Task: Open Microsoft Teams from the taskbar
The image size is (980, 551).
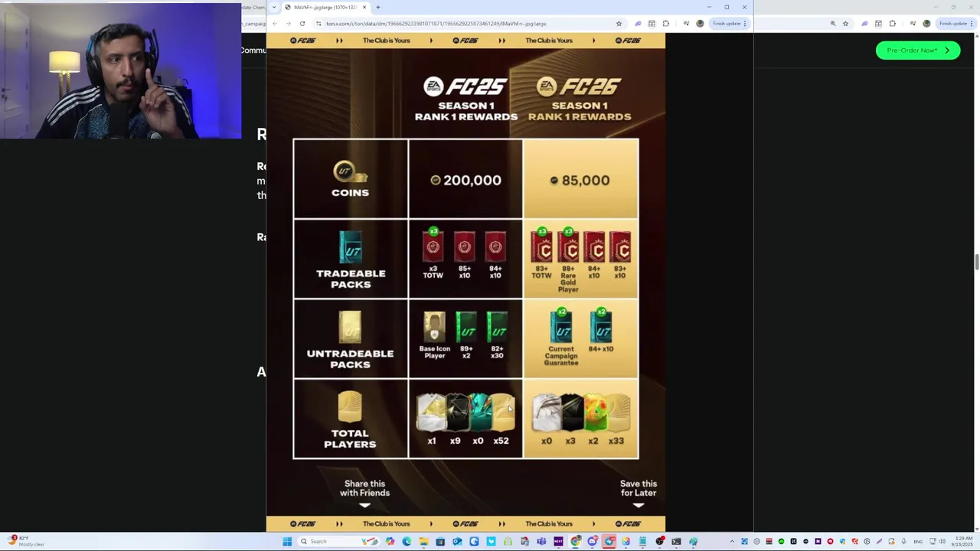Action: pos(541,541)
